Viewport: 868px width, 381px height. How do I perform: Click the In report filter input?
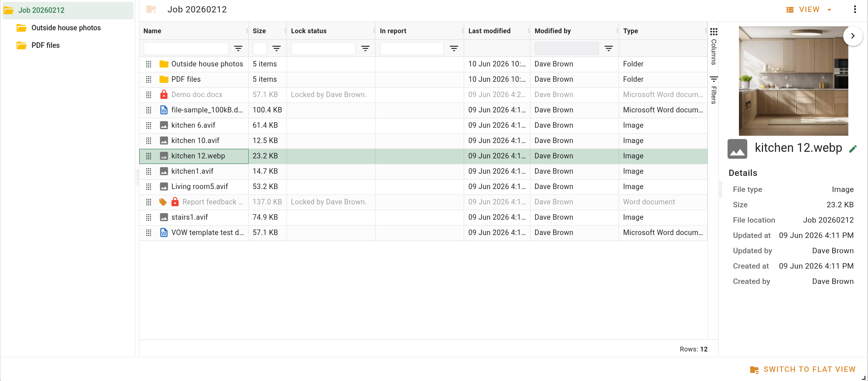412,48
